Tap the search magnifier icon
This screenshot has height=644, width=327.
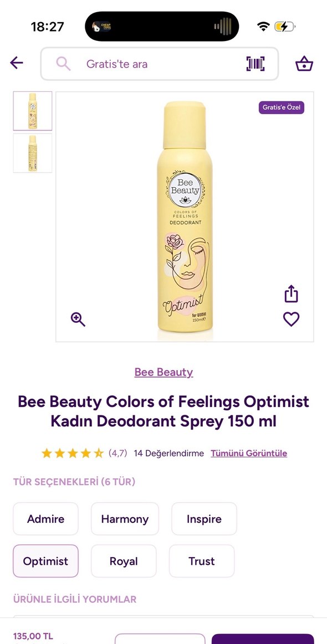coord(63,64)
